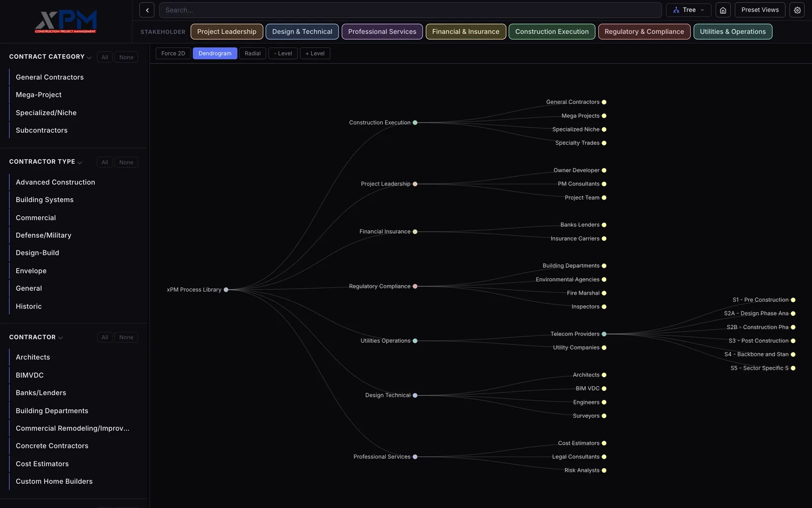This screenshot has height=508, width=812.
Task: Open the S4 - Backbone and Stan leaf node
Action: point(793,355)
